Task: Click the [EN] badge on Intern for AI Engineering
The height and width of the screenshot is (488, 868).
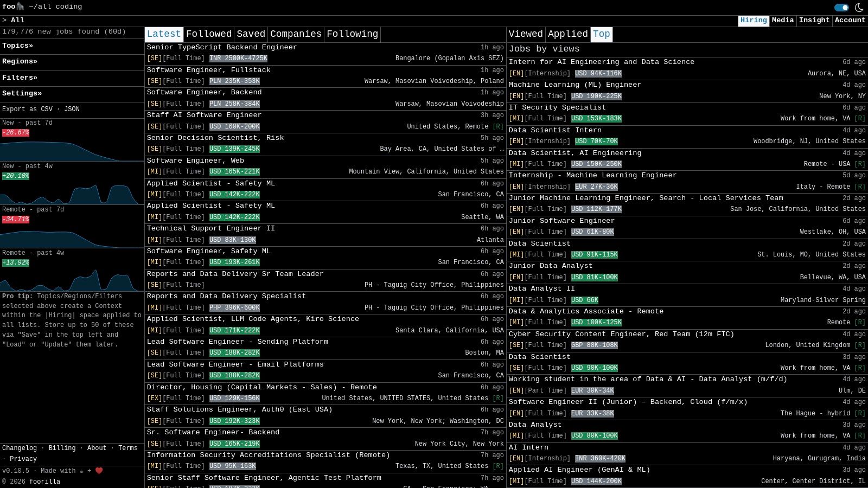Action: tap(518, 73)
